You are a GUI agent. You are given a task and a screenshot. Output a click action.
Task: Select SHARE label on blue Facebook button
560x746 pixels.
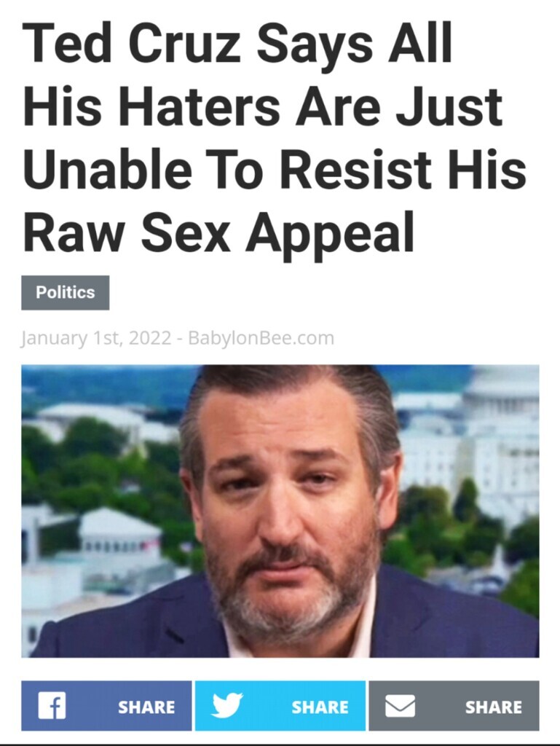tap(146, 707)
